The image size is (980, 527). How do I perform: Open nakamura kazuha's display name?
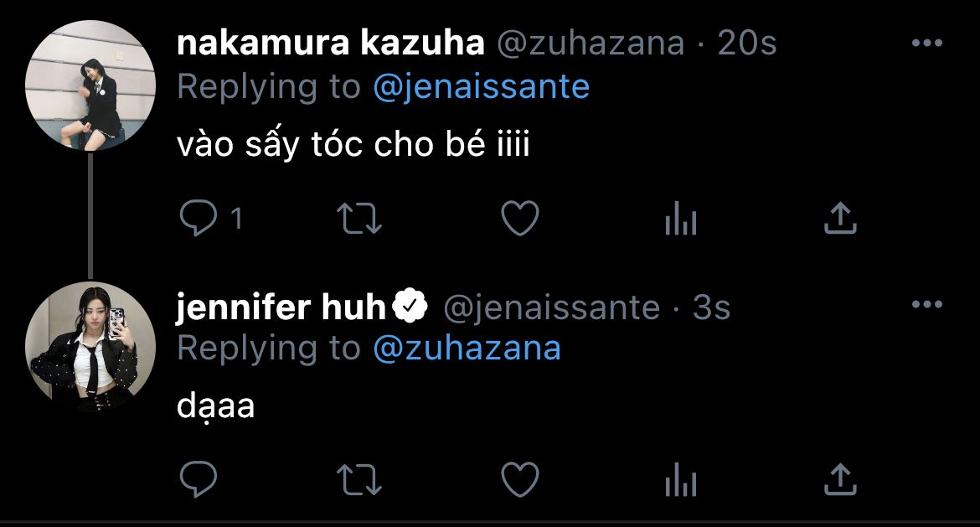[331, 44]
